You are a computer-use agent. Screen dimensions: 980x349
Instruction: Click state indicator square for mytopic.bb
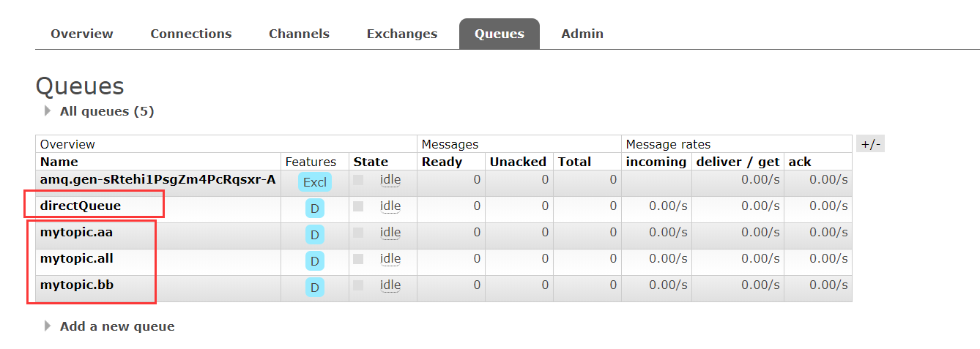pyautogui.click(x=358, y=285)
